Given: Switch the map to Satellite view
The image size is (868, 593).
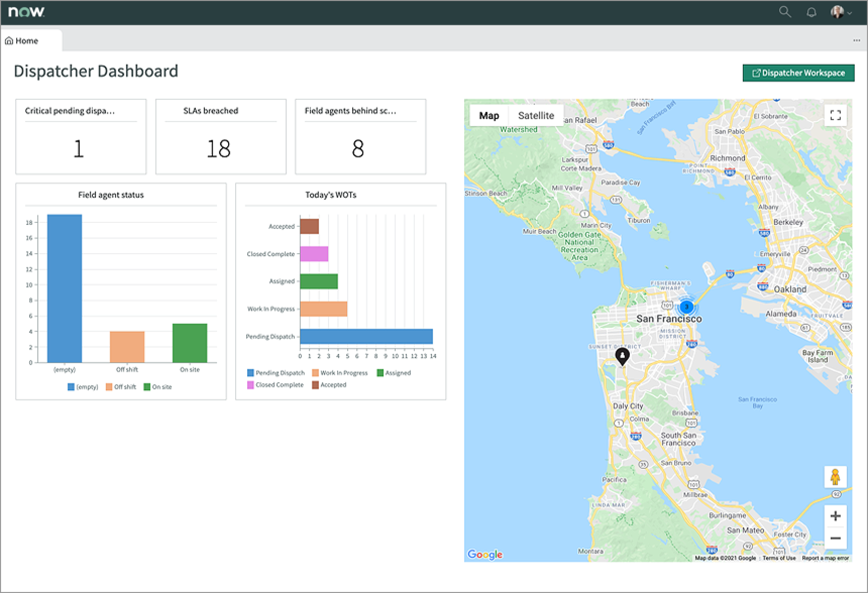Looking at the screenshot, I should [535, 115].
